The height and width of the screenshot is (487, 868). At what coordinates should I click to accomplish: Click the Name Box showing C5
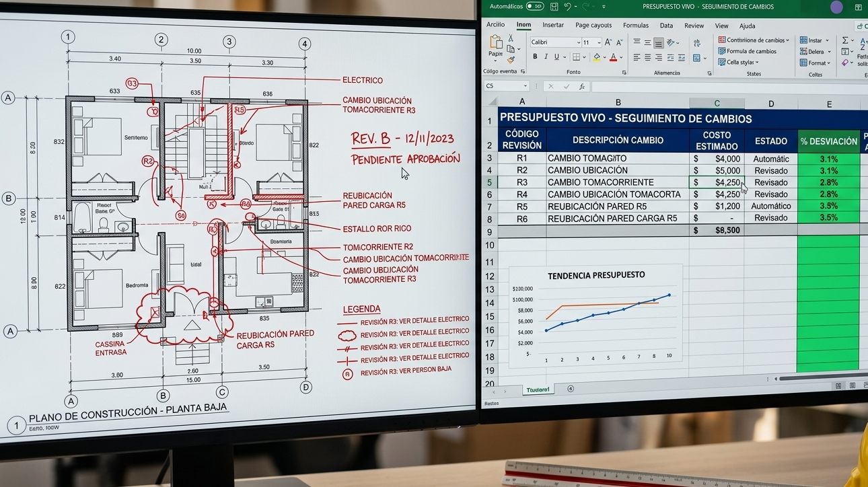point(506,86)
